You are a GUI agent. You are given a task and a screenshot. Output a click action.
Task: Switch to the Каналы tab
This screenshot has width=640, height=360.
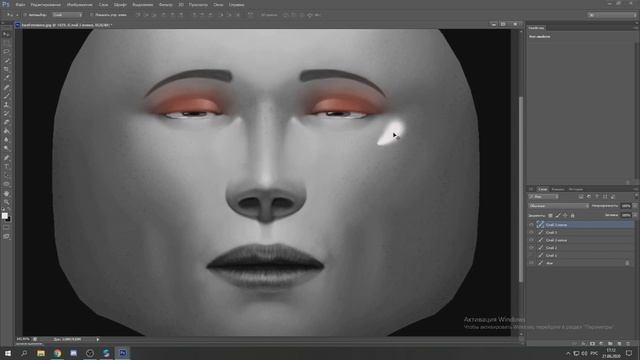(x=558, y=189)
